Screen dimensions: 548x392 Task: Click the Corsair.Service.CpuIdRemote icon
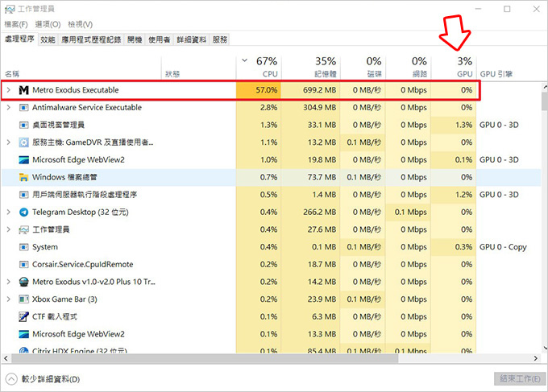[23, 265]
